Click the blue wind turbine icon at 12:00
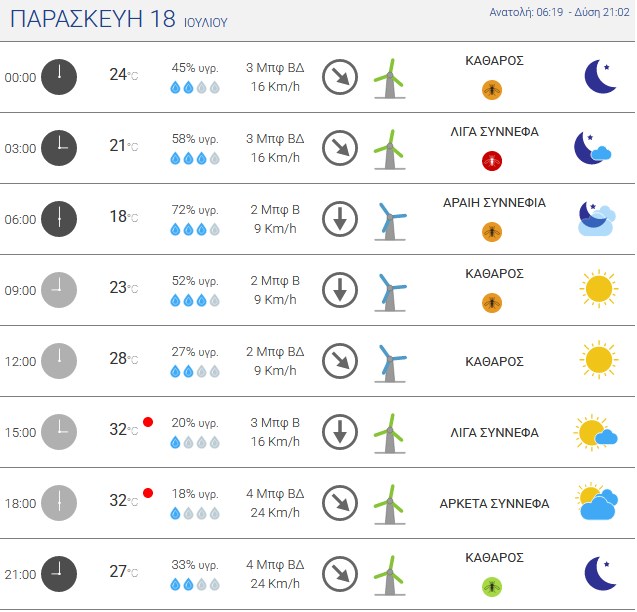This screenshot has height=612, width=637. pyautogui.click(x=390, y=364)
